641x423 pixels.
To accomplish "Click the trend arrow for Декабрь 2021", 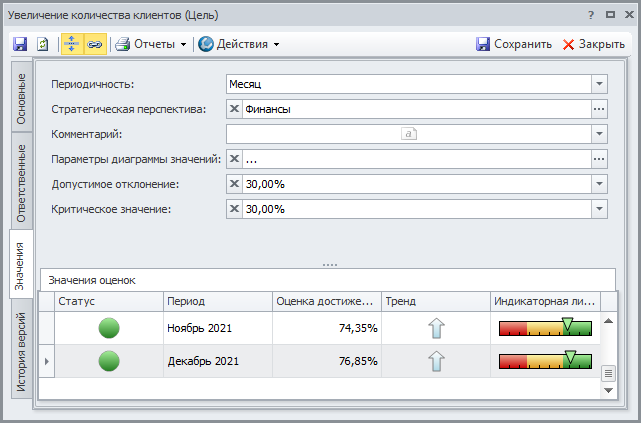I will pyautogui.click(x=436, y=361).
